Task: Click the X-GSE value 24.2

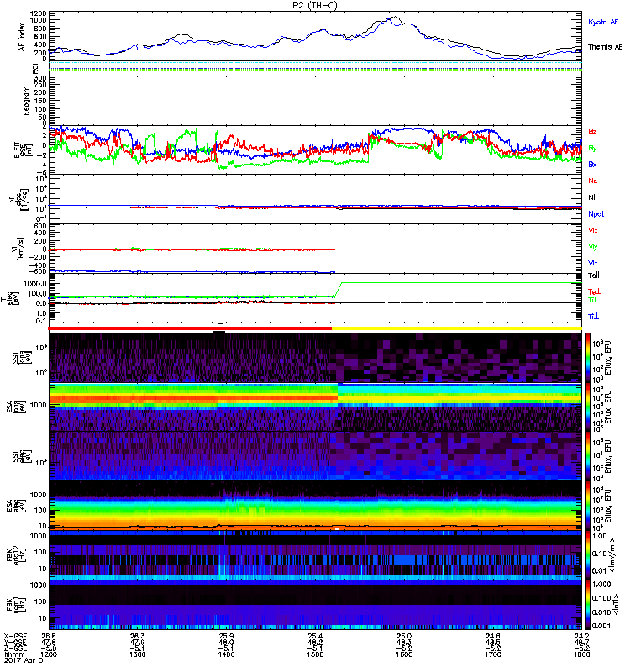Action: pos(581,636)
